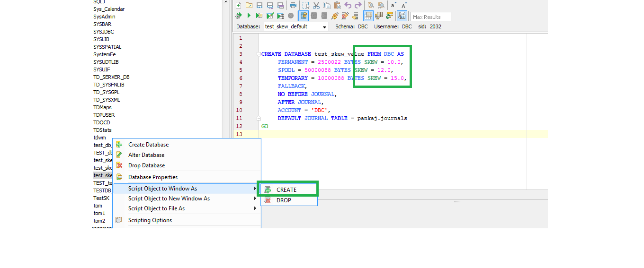Image resolution: width=644 pixels, height=268 pixels.
Task: Click the Paste clipboard icon
Action: click(337, 5)
